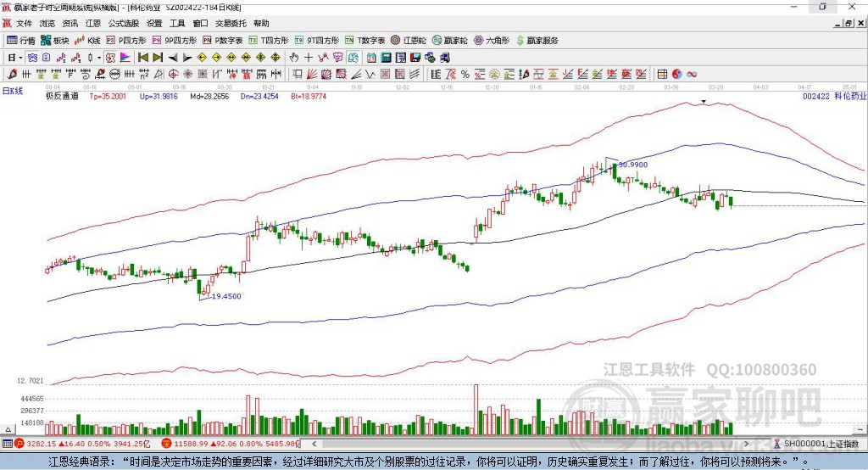Select the red crosshair circle tool

(173, 75)
